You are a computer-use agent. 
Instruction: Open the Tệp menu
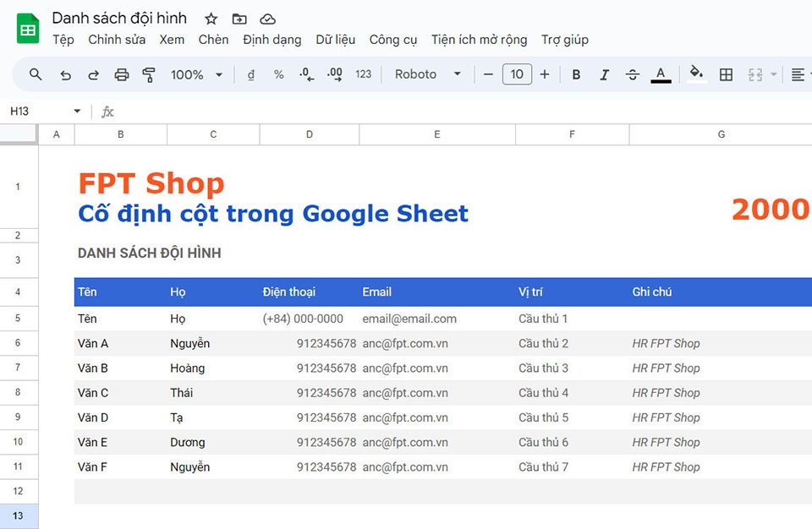[63, 40]
